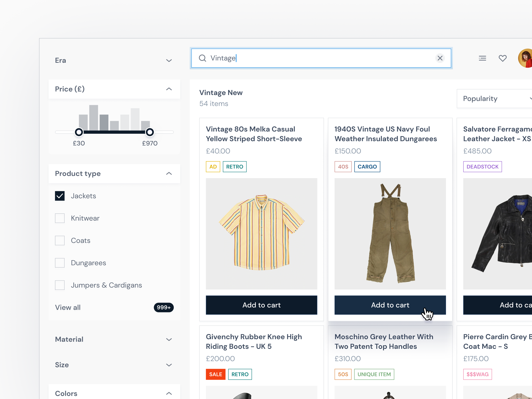The image size is (532, 399).
Task: Collapse the Price (£) filter section
Action: coord(114,89)
